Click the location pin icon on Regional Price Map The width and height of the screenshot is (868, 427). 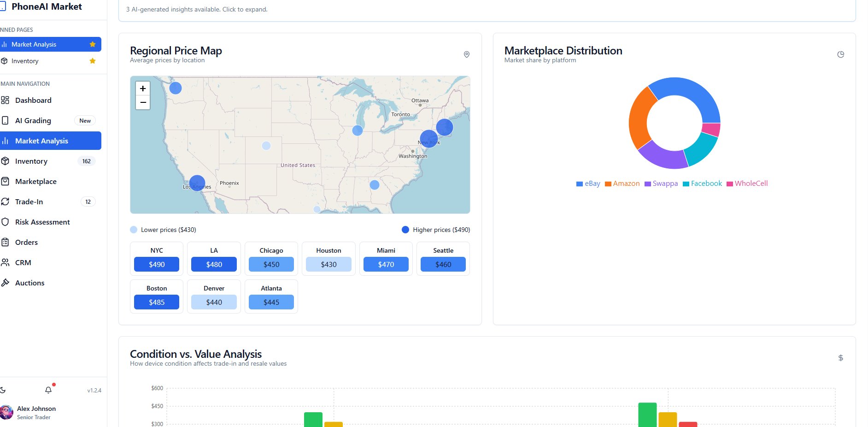coord(467,54)
